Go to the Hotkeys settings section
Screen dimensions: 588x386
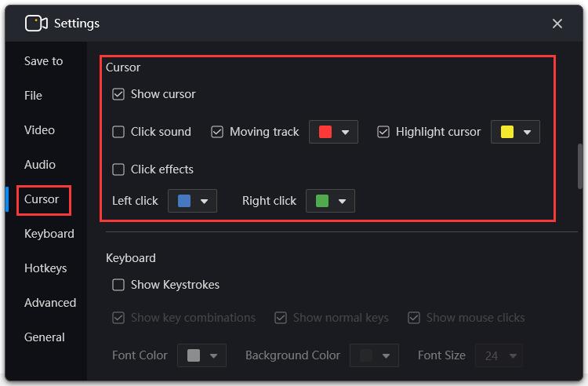45,268
